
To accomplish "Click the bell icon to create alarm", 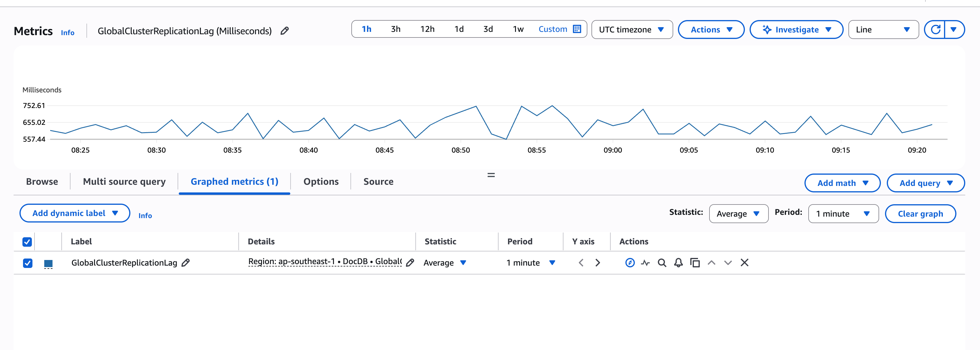I will tap(678, 263).
